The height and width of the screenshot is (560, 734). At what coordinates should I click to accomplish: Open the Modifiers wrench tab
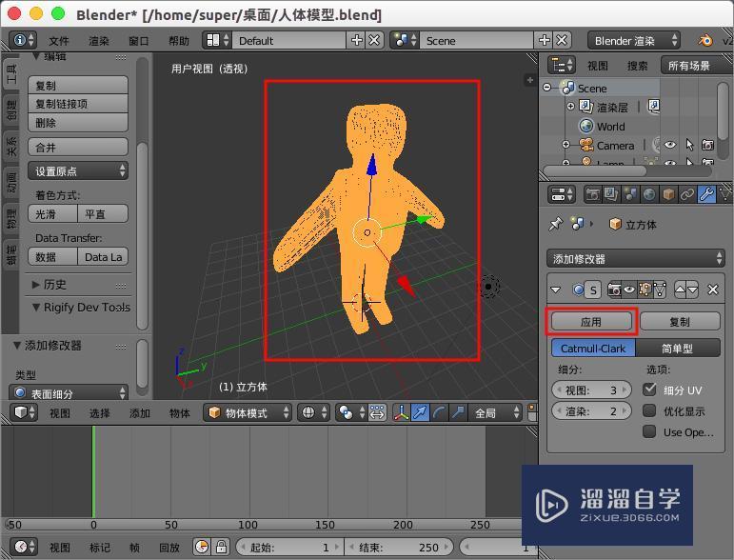(706, 194)
